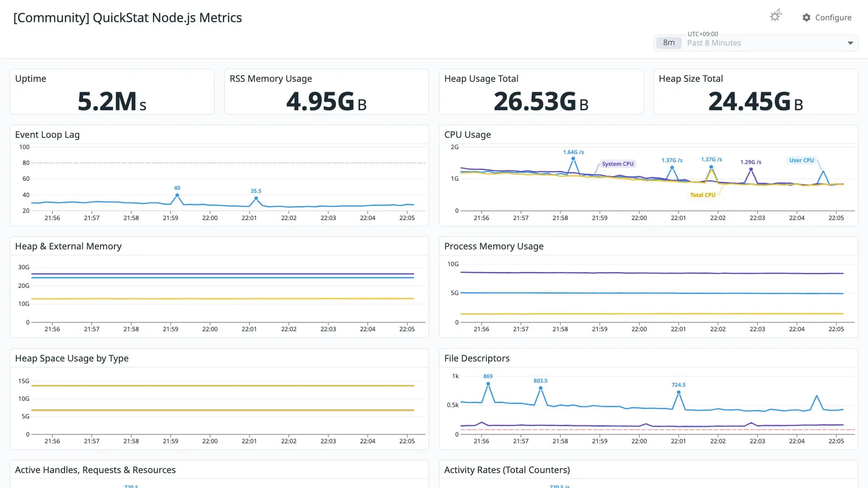868x488 pixels.
Task: Select the 869 peak in File Descriptors
Action: pyautogui.click(x=488, y=384)
